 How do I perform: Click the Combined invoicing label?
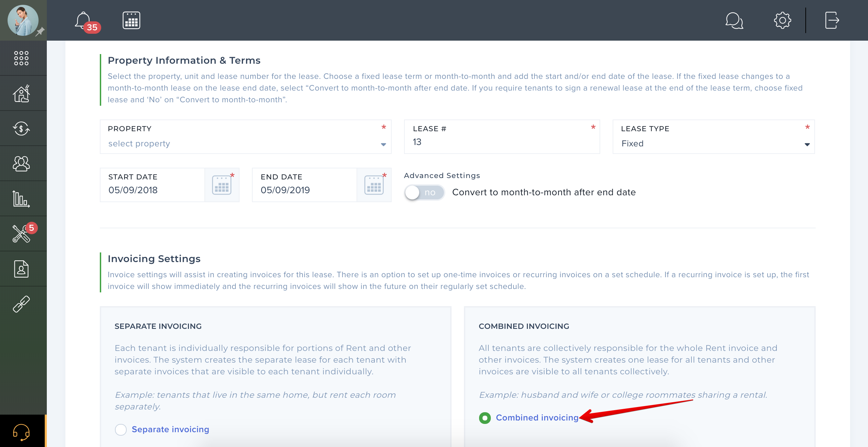click(537, 418)
